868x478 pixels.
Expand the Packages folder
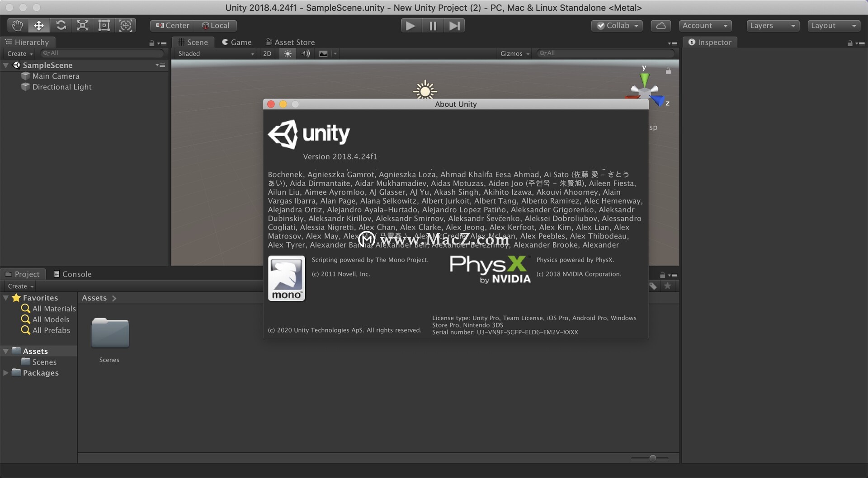coord(6,373)
